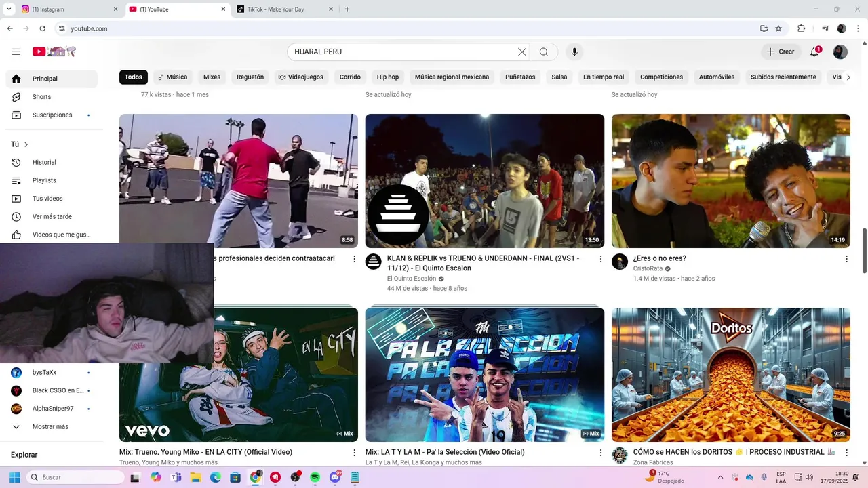Screen dimensions: 868x488
Task: Click the page vertical scrollbar thumb
Action: click(865, 251)
